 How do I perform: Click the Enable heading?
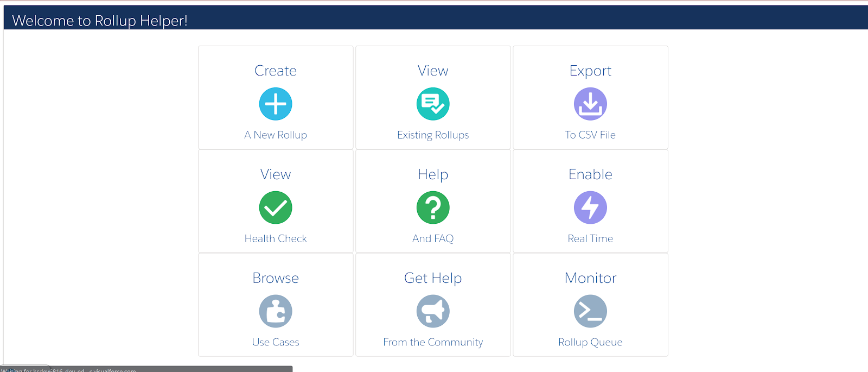point(590,174)
